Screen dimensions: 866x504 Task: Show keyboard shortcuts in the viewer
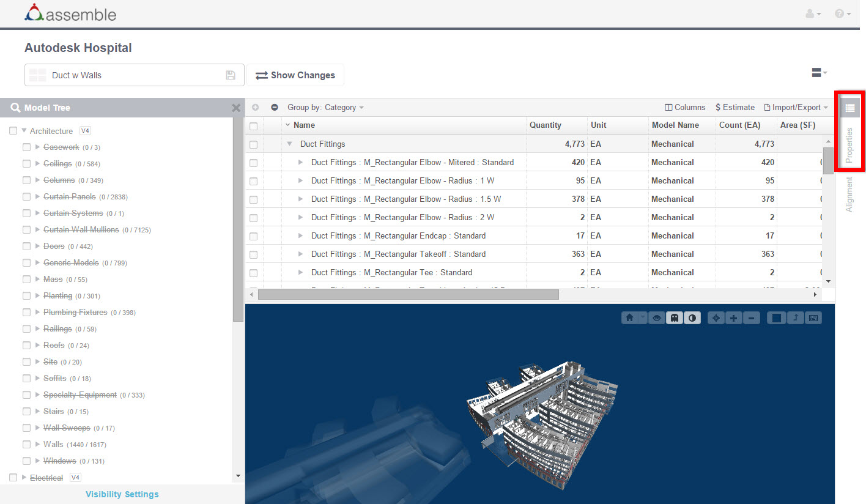click(813, 318)
